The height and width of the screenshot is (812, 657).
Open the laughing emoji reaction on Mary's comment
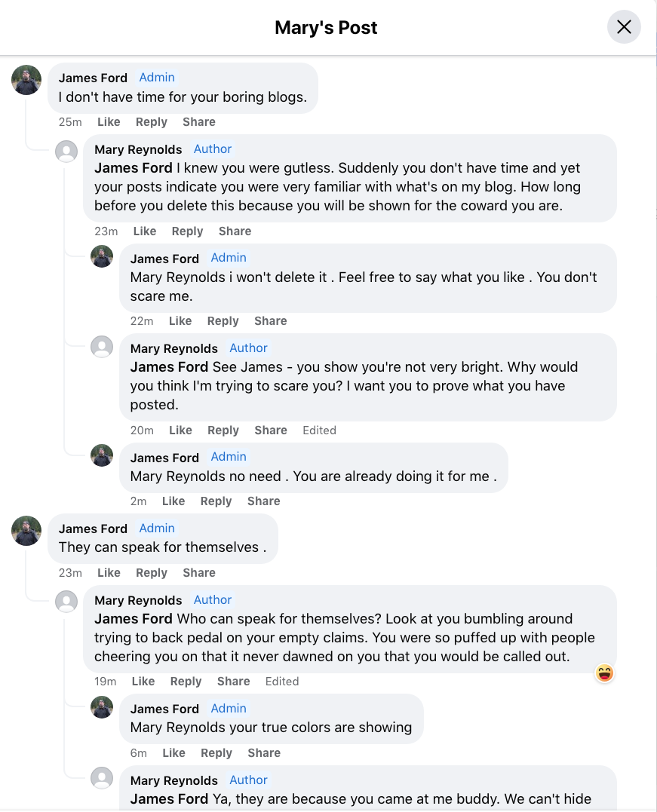(x=604, y=673)
